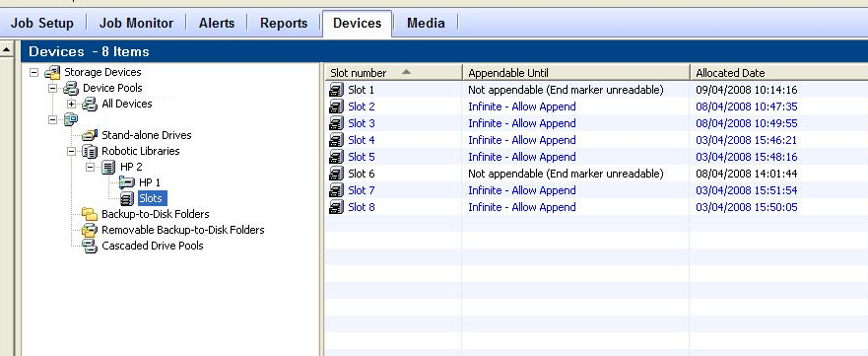Screen dimensions: 868x356
Task: Click the date 03/04/2008 15:50:05
Action: pyautogui.click(x=747, y=207)
